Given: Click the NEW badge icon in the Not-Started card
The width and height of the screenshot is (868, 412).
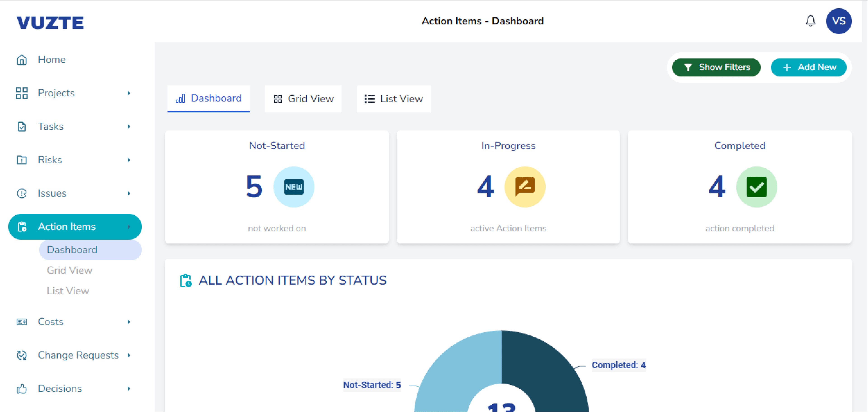Looking at the screenshot, I should (293, 187).
